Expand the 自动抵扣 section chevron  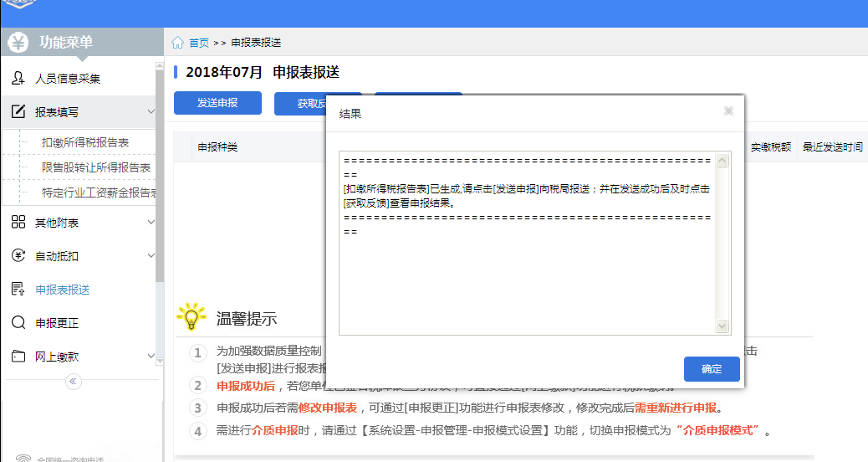151,255
